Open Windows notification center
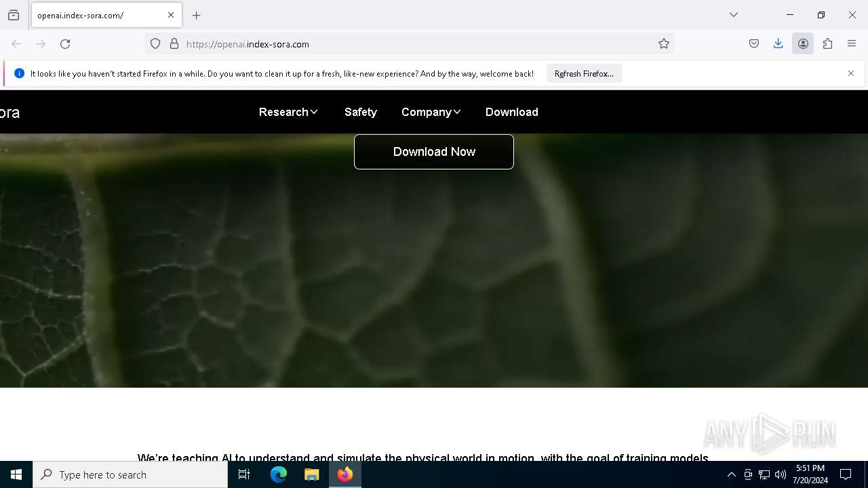The image size is (868, 488). pos(846,474)
